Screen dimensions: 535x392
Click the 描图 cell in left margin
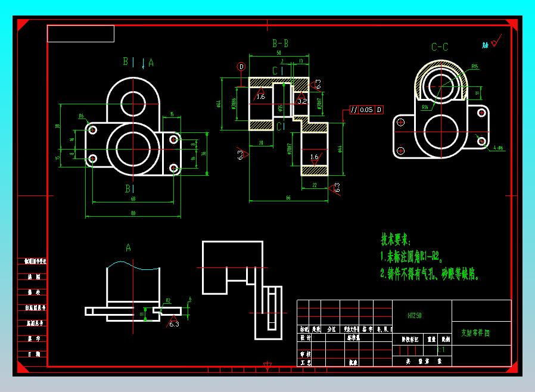34,277
